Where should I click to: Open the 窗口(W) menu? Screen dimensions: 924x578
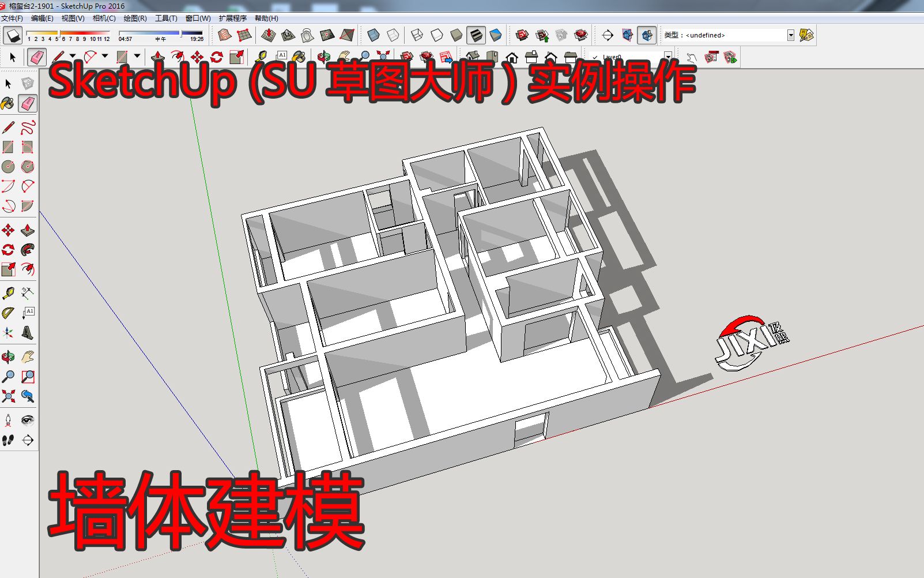click(198, 18)
